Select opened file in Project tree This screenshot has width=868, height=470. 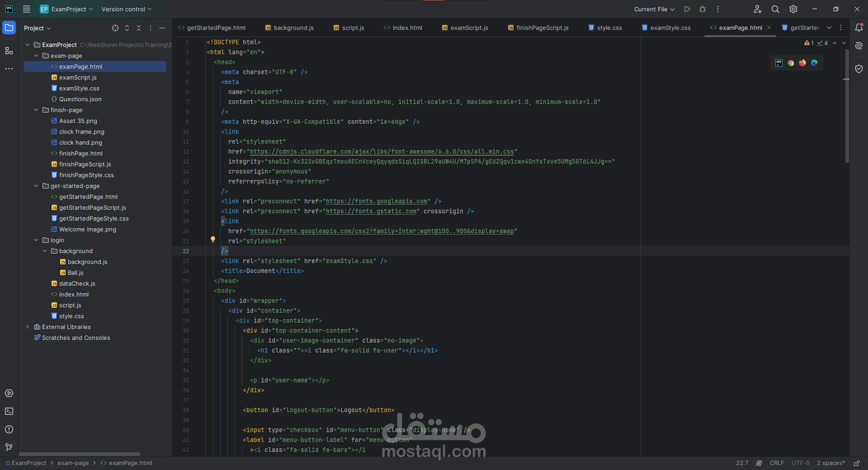tap(115, 28)
